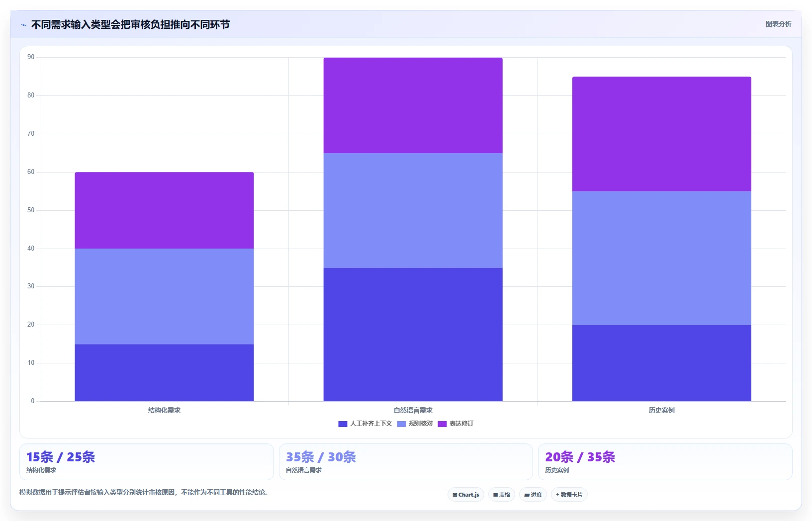Select the purple segment of 历史案例 bar
Screen dimensions: 812x521
[x=661, y=134]
